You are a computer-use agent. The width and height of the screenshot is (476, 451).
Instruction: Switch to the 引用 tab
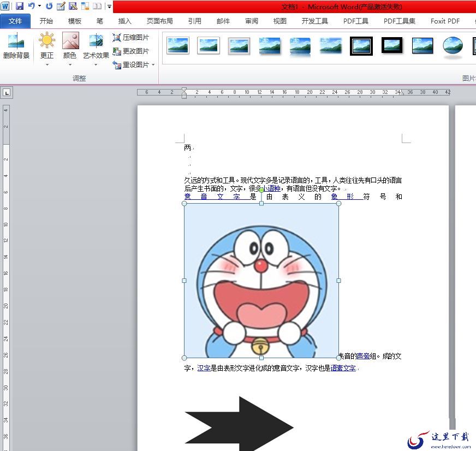coord(194,21)
